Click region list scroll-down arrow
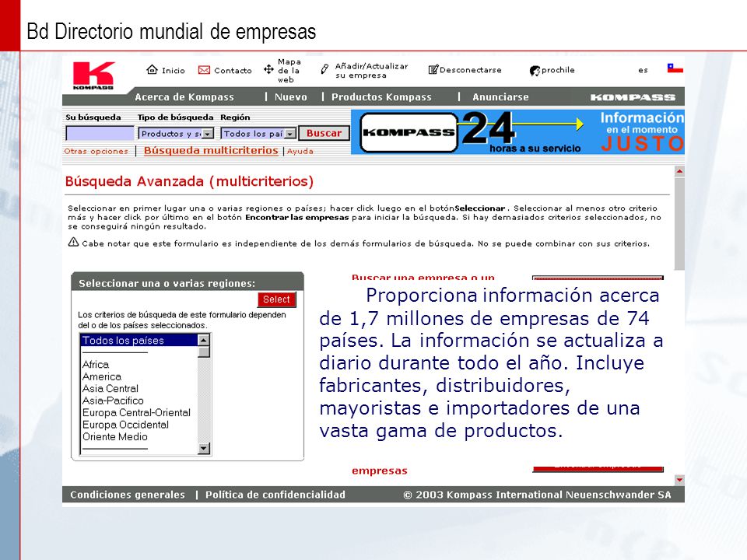 tap(204, 448)
